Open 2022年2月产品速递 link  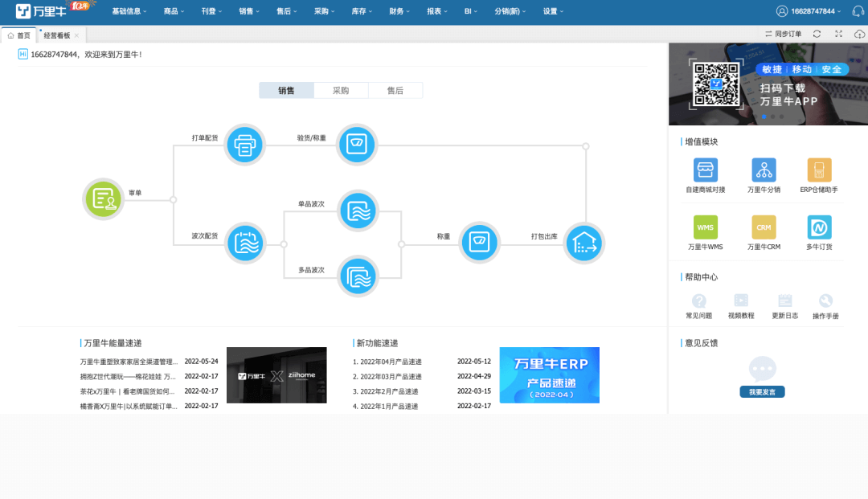[x=386, y=391]
